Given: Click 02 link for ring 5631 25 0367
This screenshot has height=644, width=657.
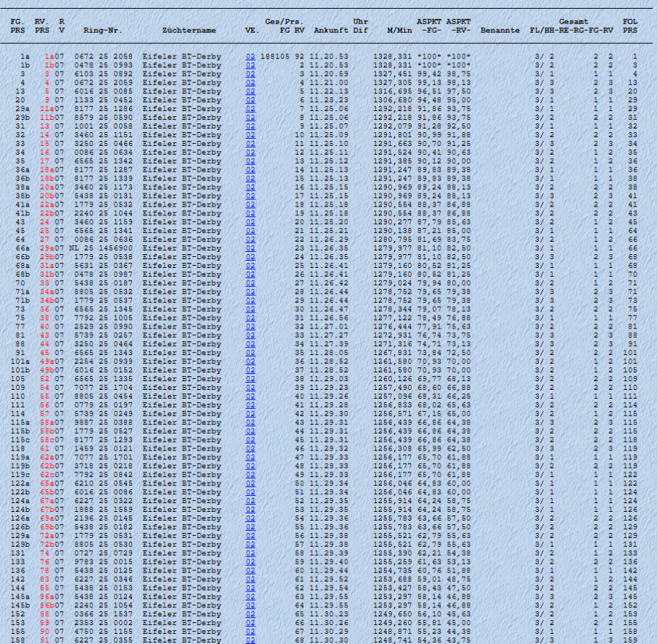Looking at the screenshot, I should 250,266.
